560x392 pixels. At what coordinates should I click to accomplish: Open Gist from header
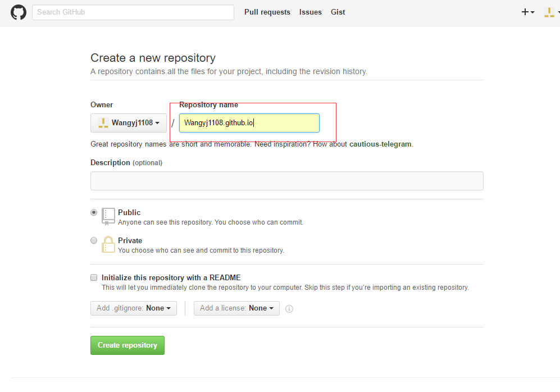pos(338,12)
